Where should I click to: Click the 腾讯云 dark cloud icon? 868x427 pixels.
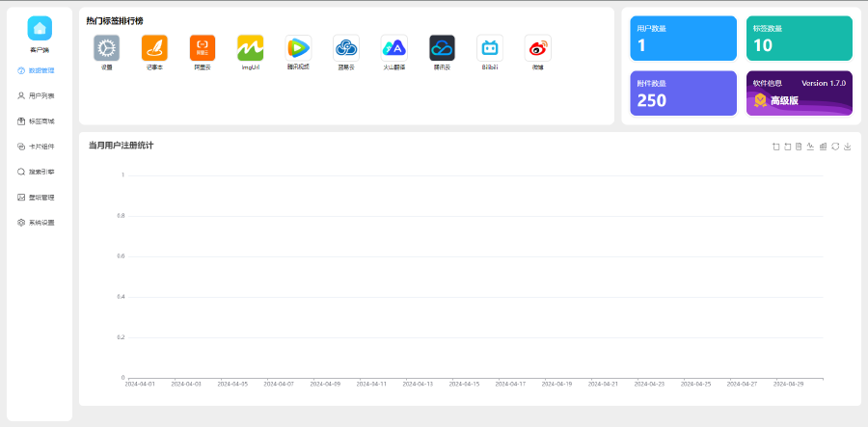coord(442,47)
